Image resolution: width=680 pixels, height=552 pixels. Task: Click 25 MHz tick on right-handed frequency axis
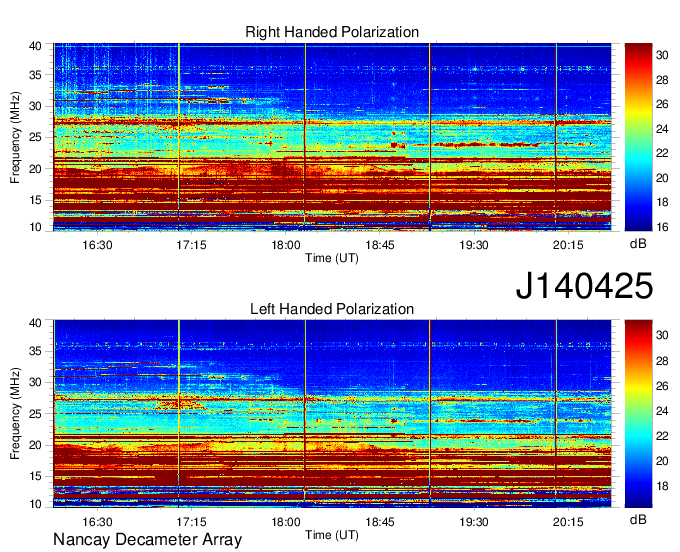click(x=35, y=137)
